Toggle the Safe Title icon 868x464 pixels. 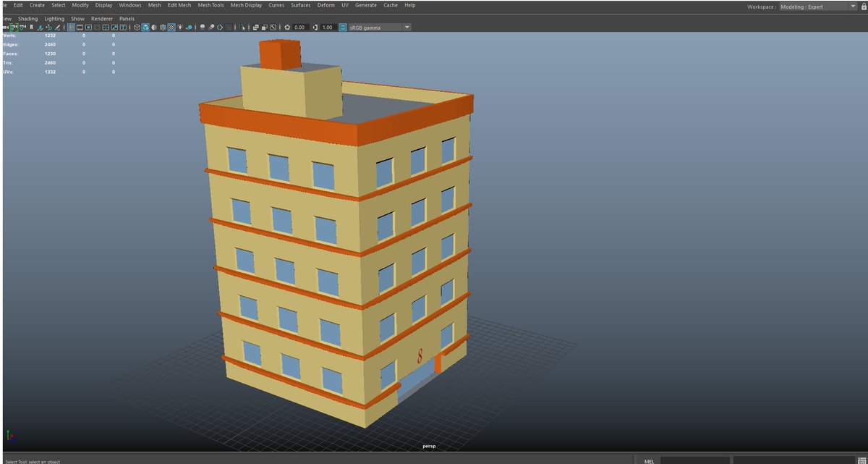123,28
